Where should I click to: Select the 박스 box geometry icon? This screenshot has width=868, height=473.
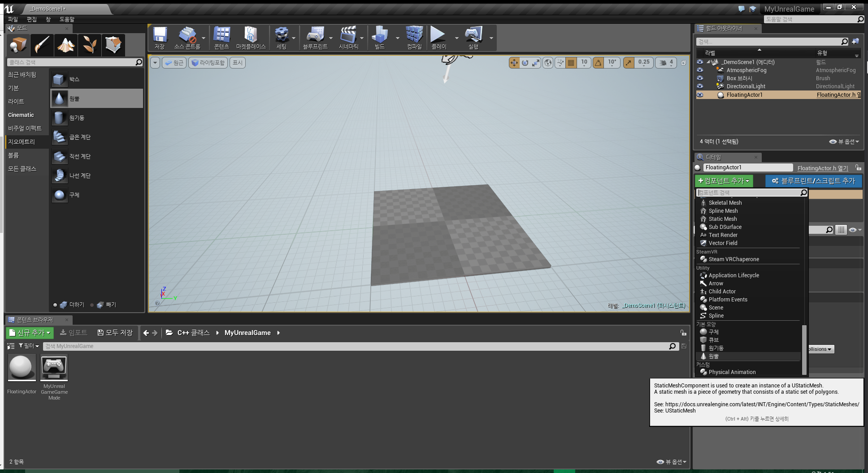(x=59, y=79)
